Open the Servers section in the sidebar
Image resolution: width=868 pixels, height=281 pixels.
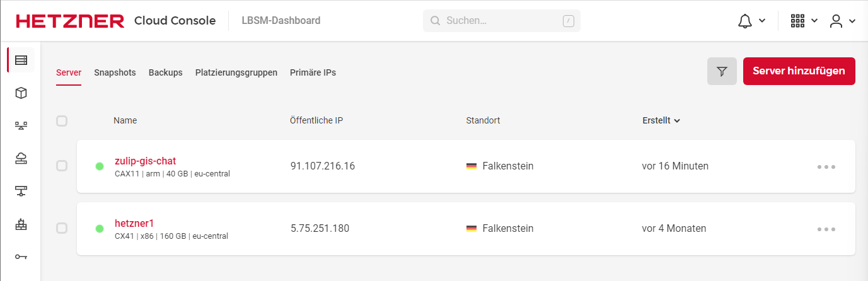click(x=21, y=60)
